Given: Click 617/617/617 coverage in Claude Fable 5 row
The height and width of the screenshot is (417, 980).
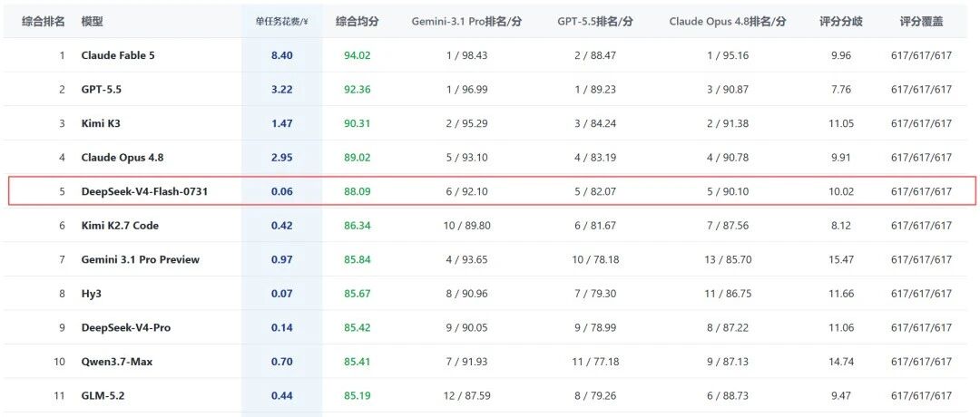Looking at the screenshot, I should [x=921, y=55].
